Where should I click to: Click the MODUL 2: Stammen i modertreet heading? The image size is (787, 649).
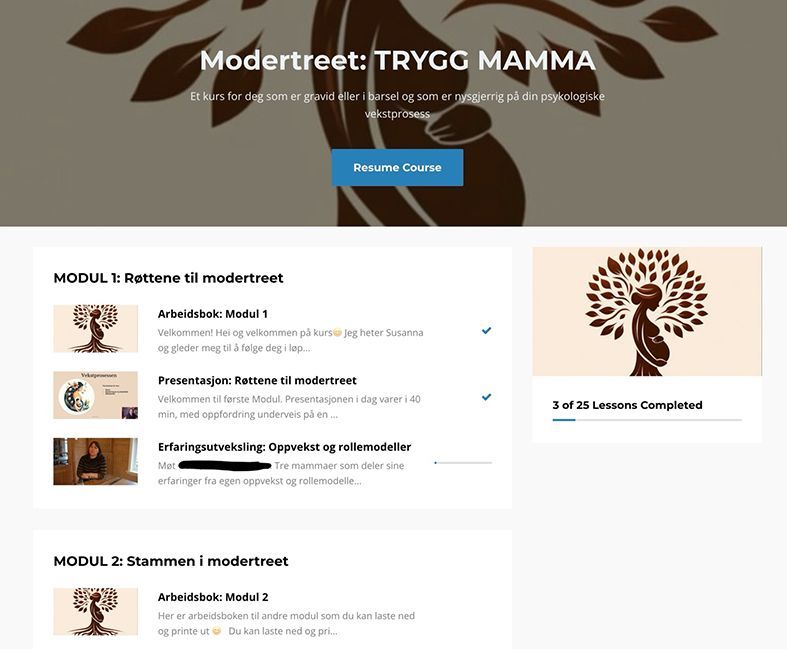(x=171, y=561)
